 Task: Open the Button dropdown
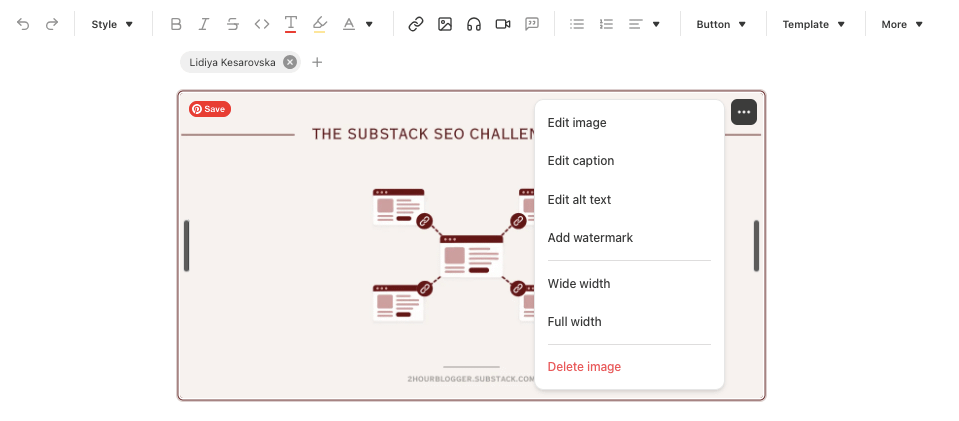point(722,24)
